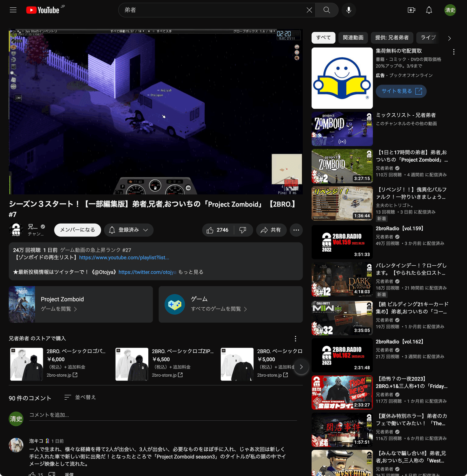Show next store products with the arrow
This screenshot has width=467, height=476.
pos(301,367)
